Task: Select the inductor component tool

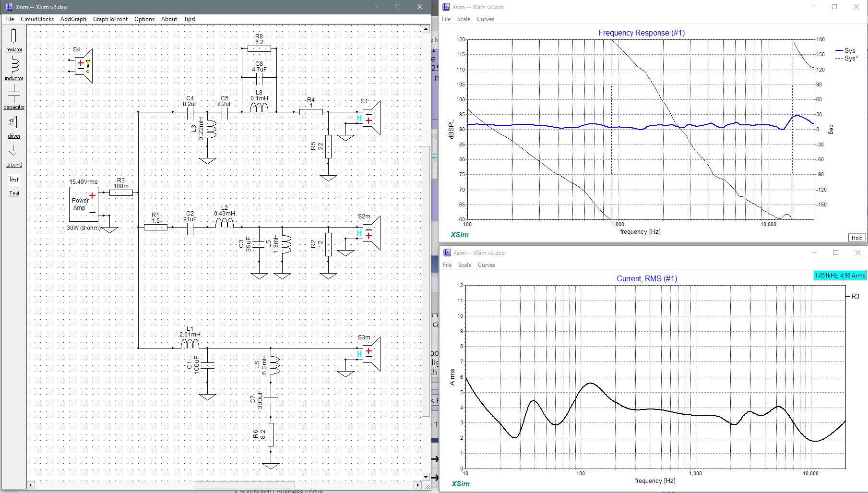Action: 14,69
